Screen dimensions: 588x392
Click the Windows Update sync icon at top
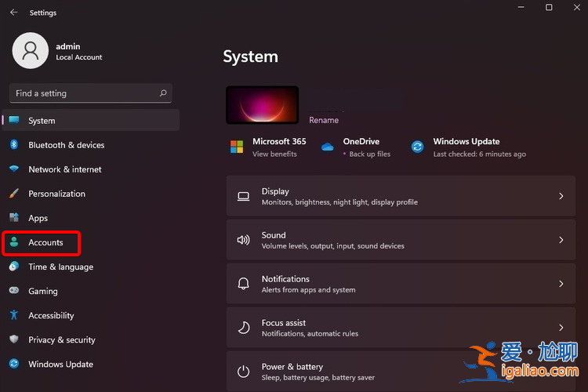click(x=417, y=147)
